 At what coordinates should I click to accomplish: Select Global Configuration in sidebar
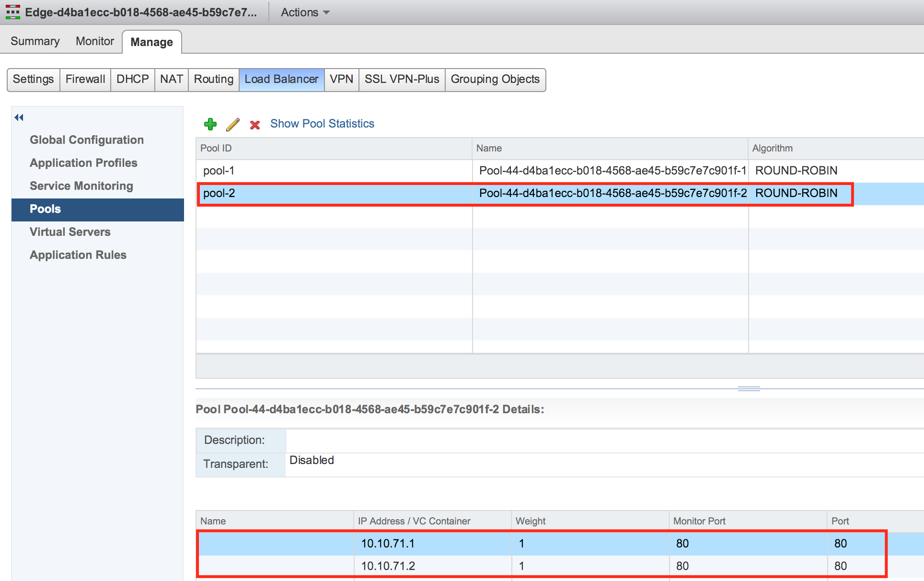(x=87, y=140)
